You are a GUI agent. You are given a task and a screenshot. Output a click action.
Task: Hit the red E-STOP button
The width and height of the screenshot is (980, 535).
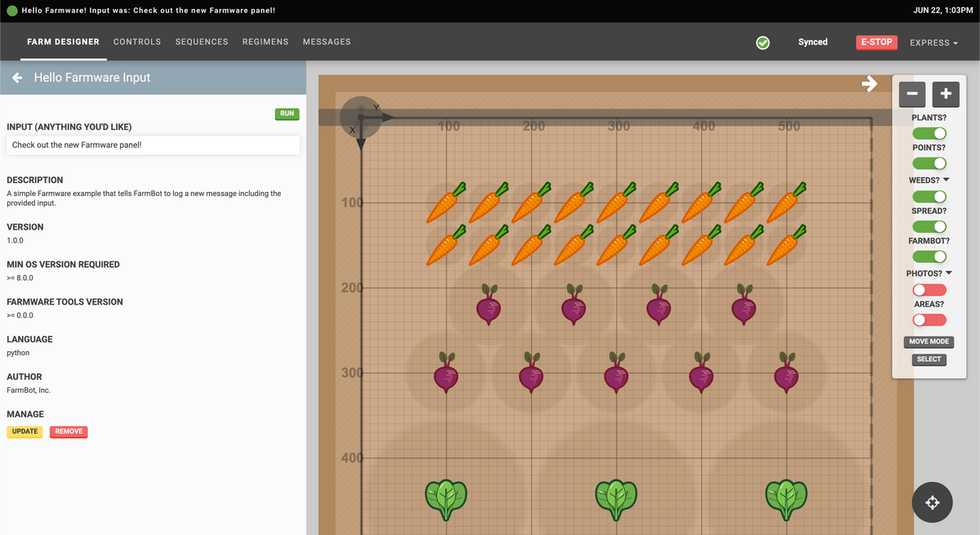[x=876, y=42]
